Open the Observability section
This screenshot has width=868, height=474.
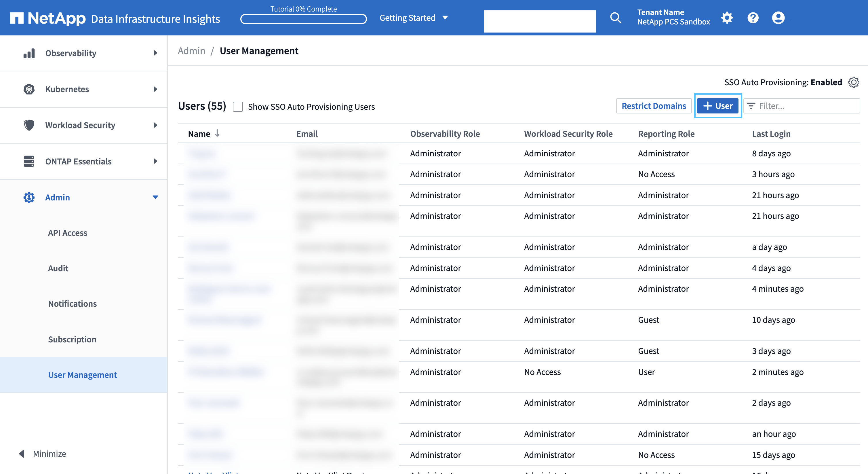[83, 53]
